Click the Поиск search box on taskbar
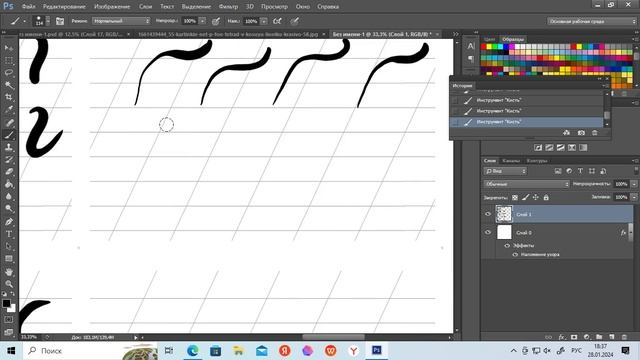Screen dimensions: 640x360 90,351
